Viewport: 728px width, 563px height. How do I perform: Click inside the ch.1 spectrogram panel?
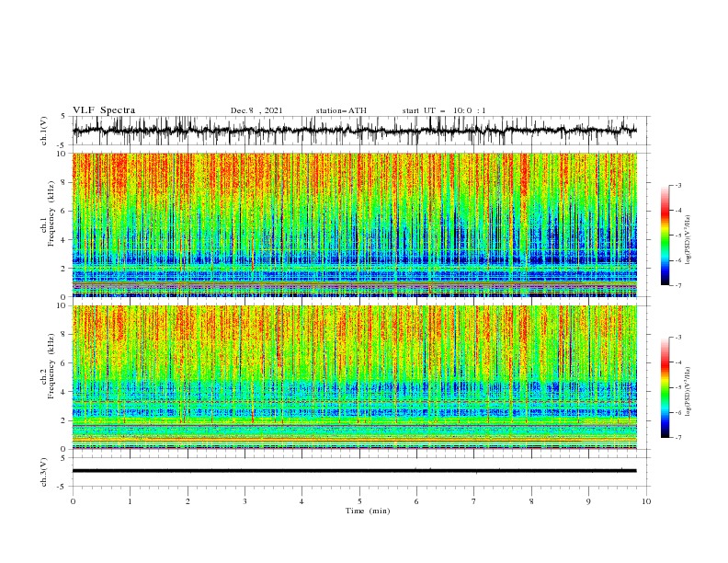click(354, 224)
